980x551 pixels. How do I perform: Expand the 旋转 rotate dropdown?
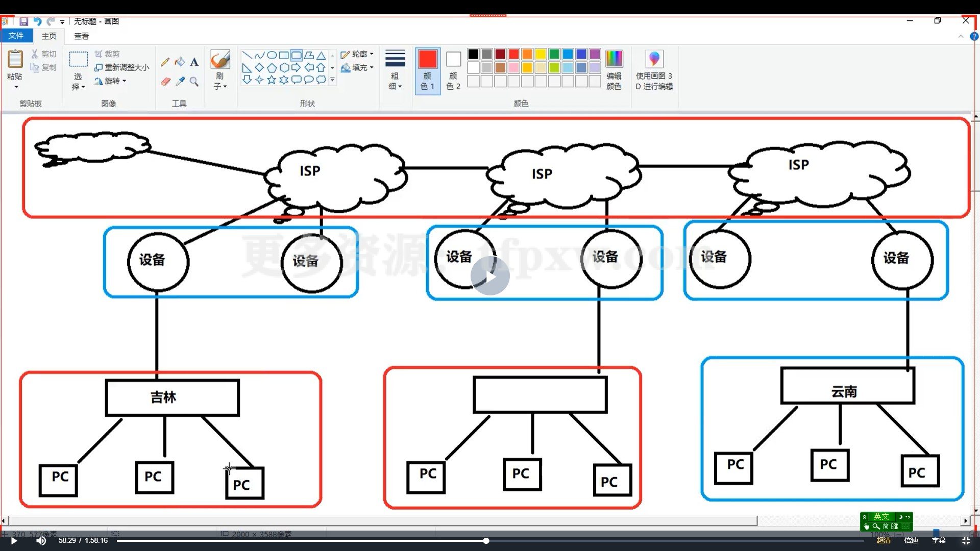click(111, 81)
